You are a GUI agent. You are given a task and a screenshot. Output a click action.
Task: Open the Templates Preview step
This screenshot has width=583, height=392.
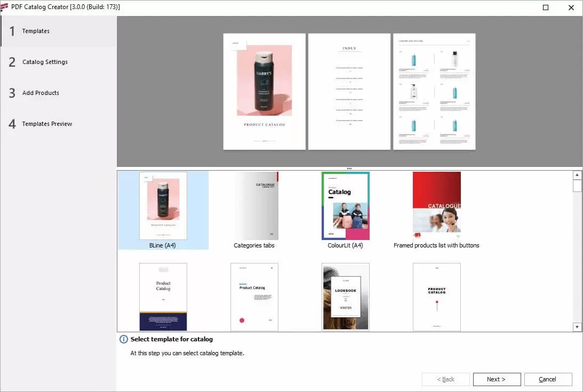tap(47, 124)
